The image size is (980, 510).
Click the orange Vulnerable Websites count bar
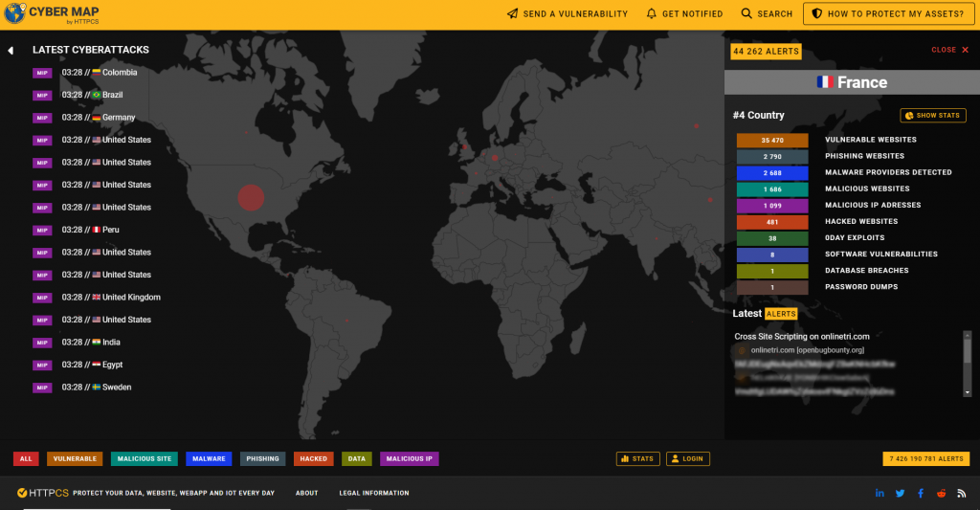point(772,140)
